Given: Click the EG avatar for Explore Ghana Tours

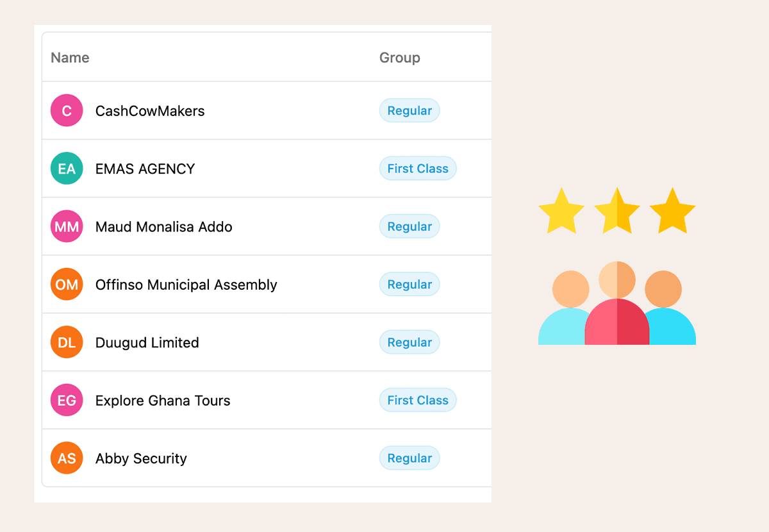Looking at the screenshot, I should coord(67,400).
